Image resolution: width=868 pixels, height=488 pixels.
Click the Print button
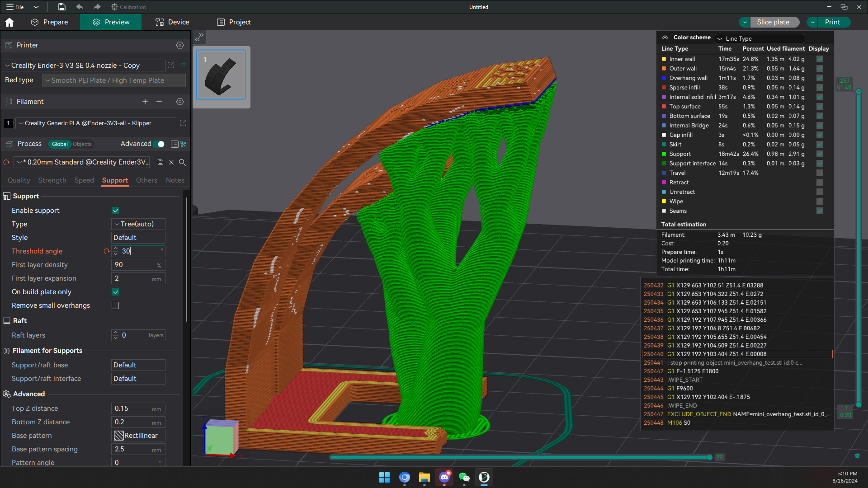pyautogui.click(x=832, y=22)
